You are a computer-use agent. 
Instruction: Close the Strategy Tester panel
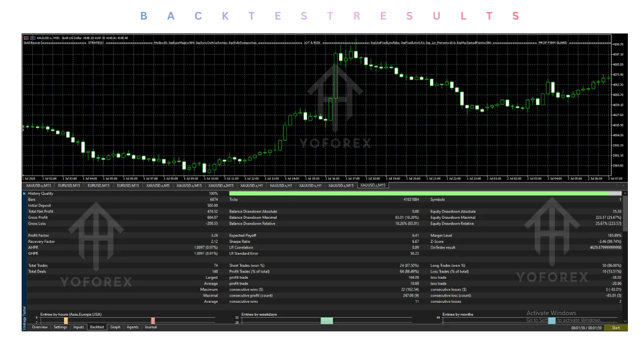coord(24,194)
